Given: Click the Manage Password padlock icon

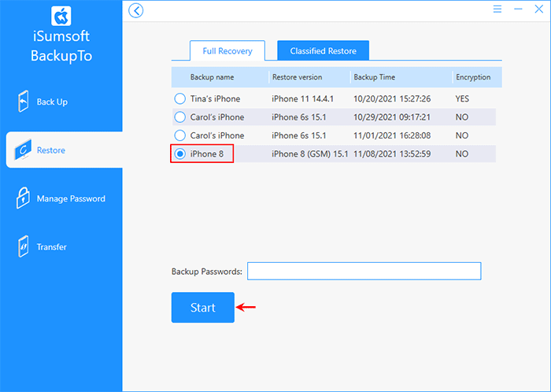Looking at the screenshot, I should pos(23,198).
